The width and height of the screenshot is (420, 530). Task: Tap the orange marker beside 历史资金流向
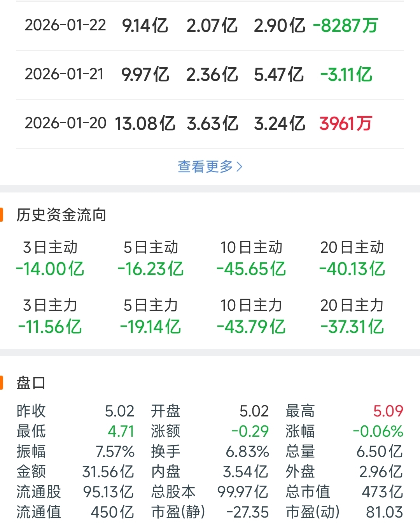(2, 215)
